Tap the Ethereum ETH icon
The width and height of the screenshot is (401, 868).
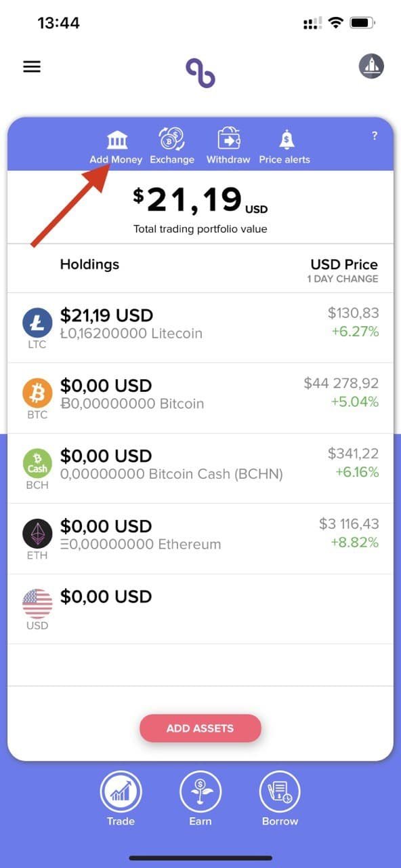point(37,533)
